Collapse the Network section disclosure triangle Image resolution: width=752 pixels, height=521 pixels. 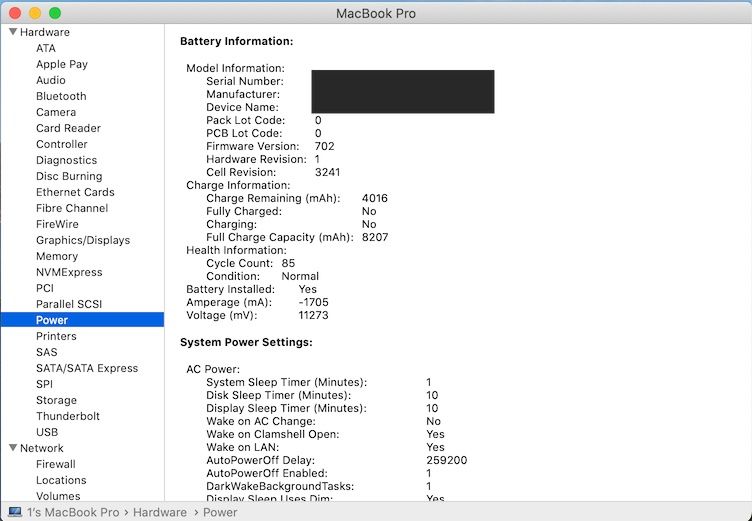pyautogui.click(x=13, y=448)
